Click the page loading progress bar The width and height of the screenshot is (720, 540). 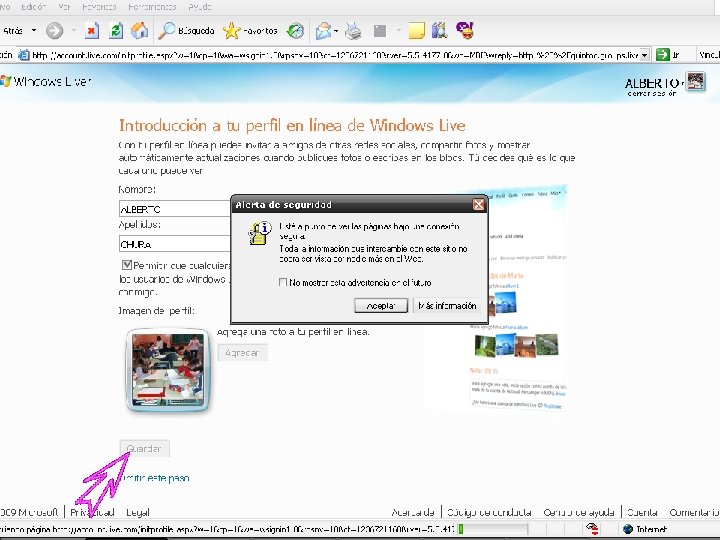(x=492, y=529)
